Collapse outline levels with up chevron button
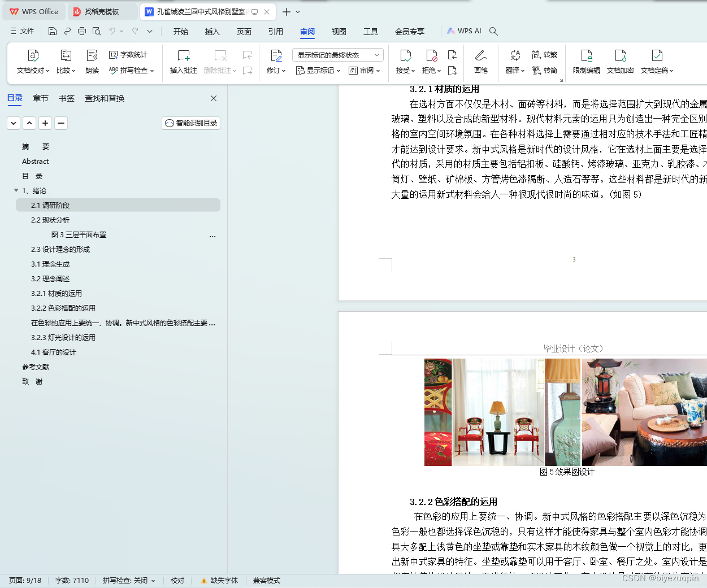This screenshot has width=707, height=588. 29,123
